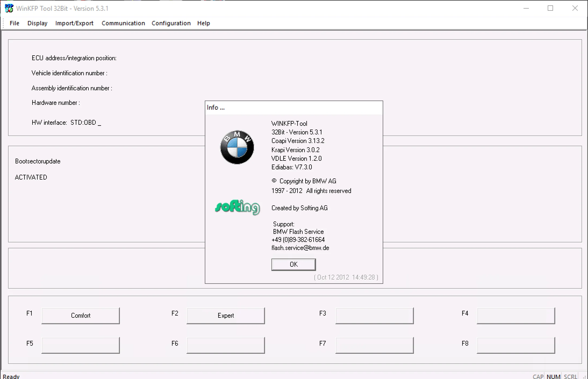Click the 'ECU address/integration position:' label
This screenshot has height=379, width=588.
pos(74,58)
